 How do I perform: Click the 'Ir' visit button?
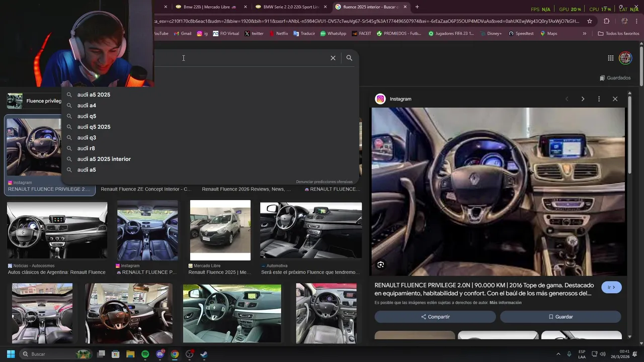[x=611, y=288]
